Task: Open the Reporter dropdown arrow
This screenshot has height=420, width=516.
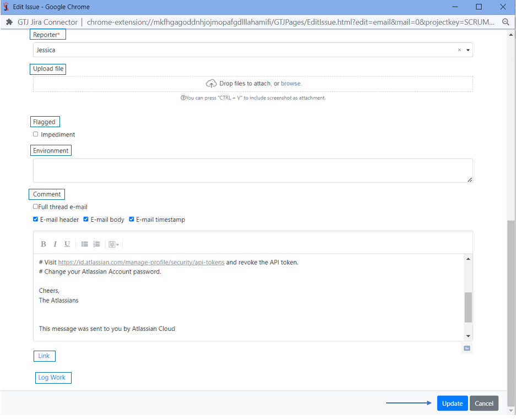Action: 468,50
